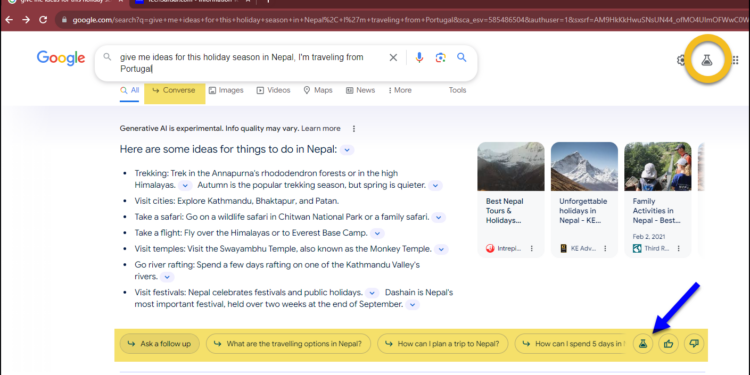The width and height of the screenshot is (750, 375).
Task: Select the All results tab
Action: tap(130, 90)
